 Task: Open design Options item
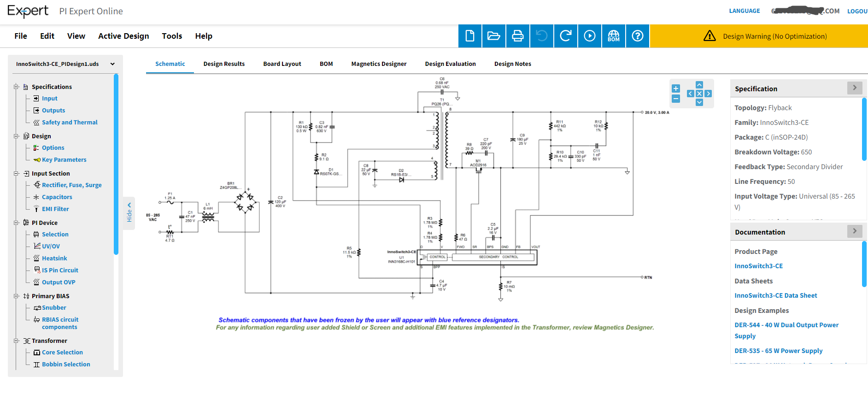[x=53, y=148]
